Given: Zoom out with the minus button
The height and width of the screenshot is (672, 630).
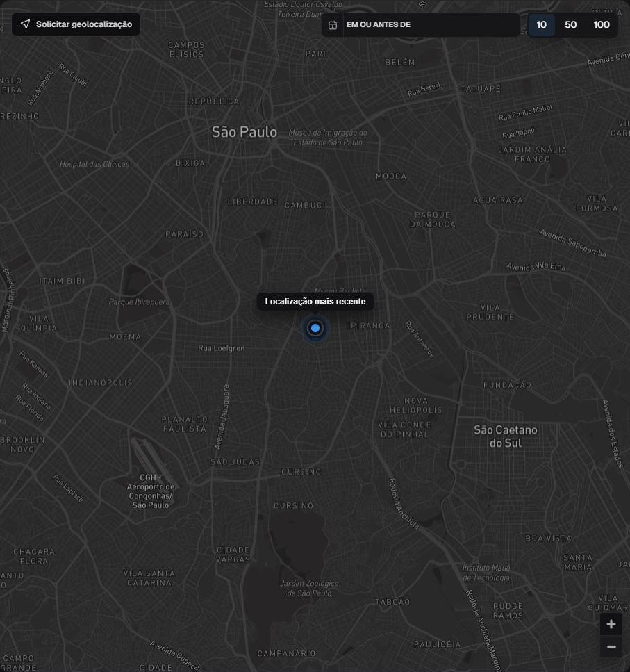Looking at the screenshot, I should [x=611, y=646].
